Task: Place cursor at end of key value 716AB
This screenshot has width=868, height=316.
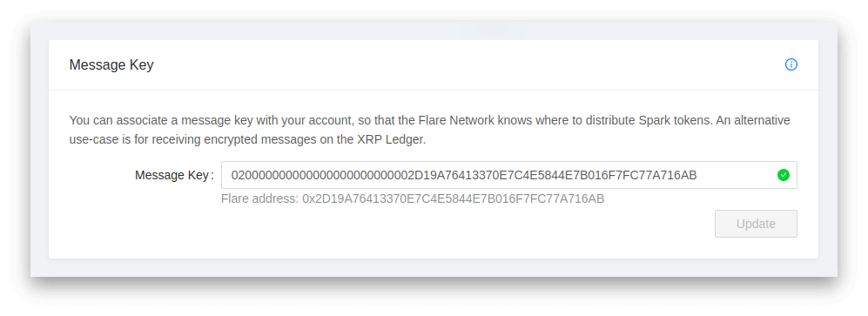Action: [697, 176]
